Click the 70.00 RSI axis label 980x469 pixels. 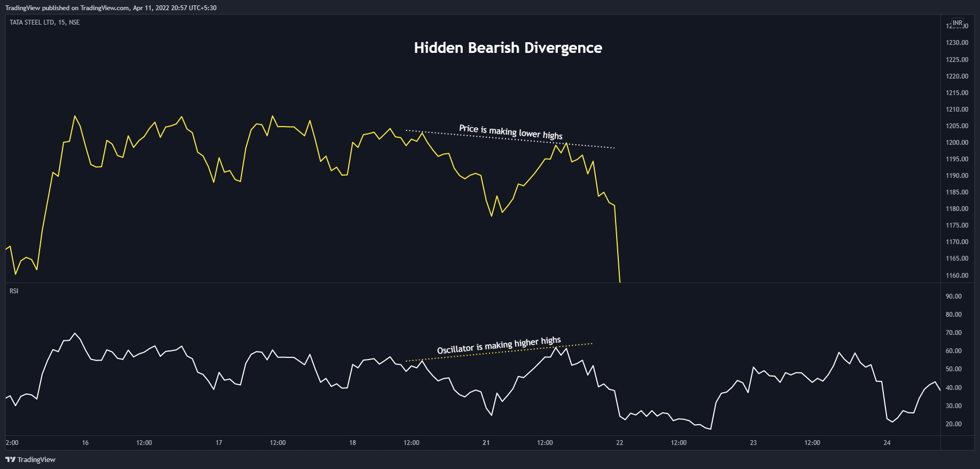click(954, 333)
